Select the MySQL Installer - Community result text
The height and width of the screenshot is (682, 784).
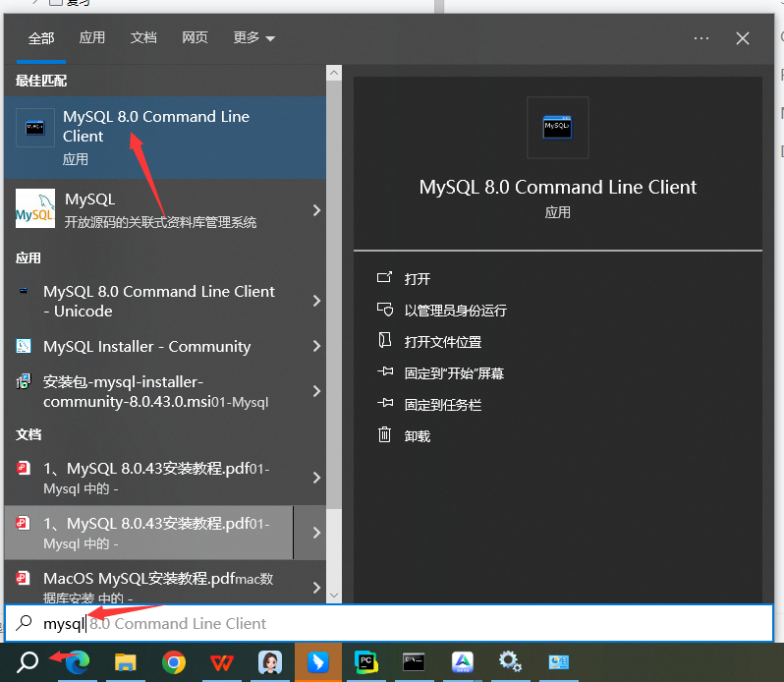[147, 346]
